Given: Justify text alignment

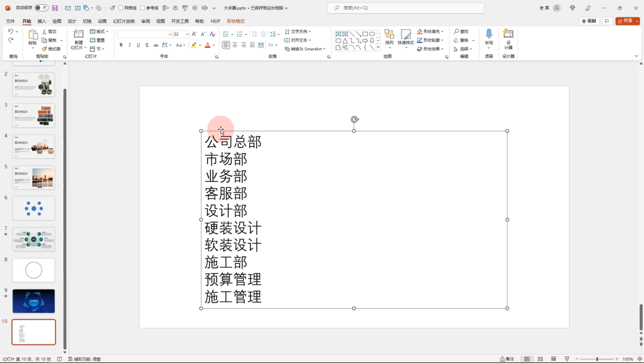Looking at the screenshot, I should pyautogui.click(x=252, y=45).
